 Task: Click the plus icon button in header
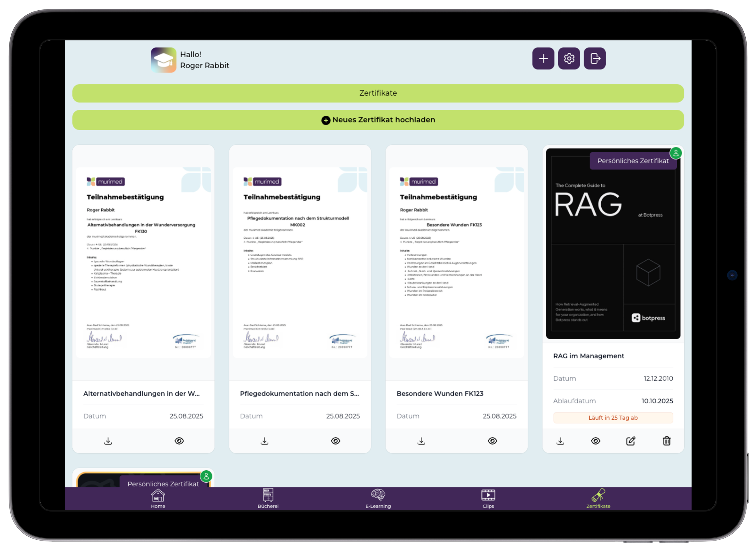[543, 59]
